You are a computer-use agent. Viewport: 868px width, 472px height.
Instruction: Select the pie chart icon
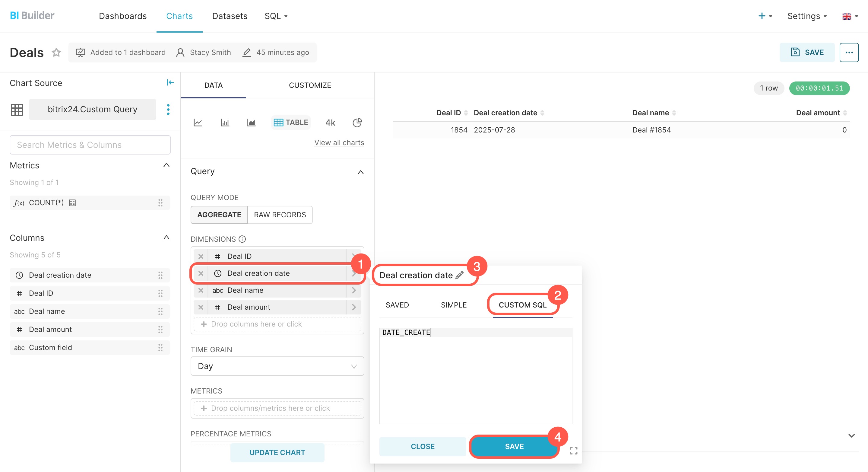(x=357, y=123)
